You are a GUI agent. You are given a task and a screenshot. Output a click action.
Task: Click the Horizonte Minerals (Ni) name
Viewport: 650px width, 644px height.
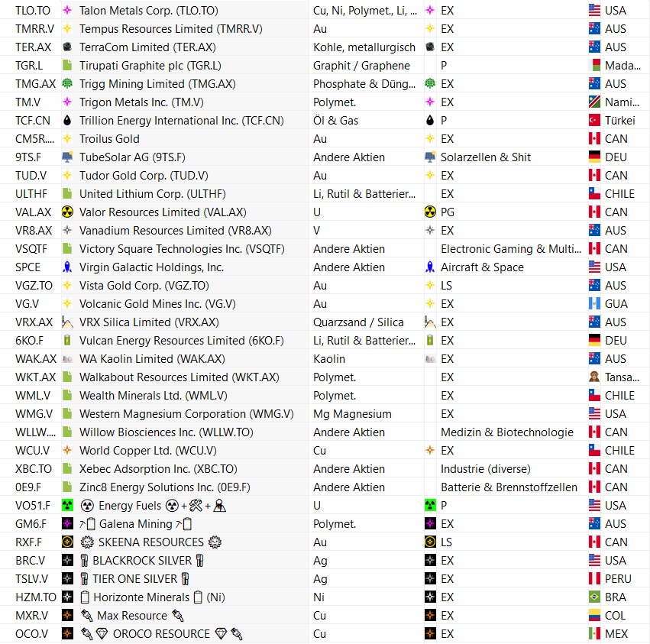(153, 597)
